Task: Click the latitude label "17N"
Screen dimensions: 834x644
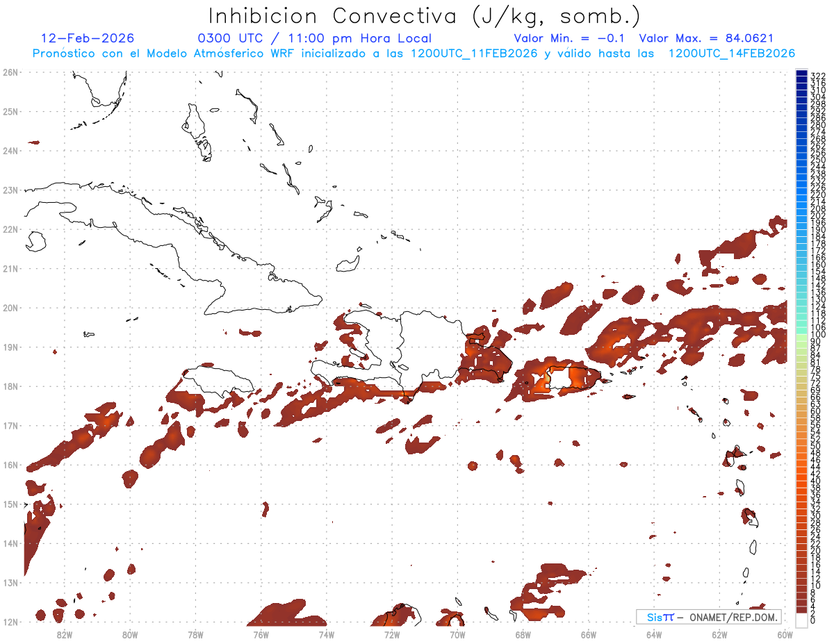Action: click(x=10, y=425)
